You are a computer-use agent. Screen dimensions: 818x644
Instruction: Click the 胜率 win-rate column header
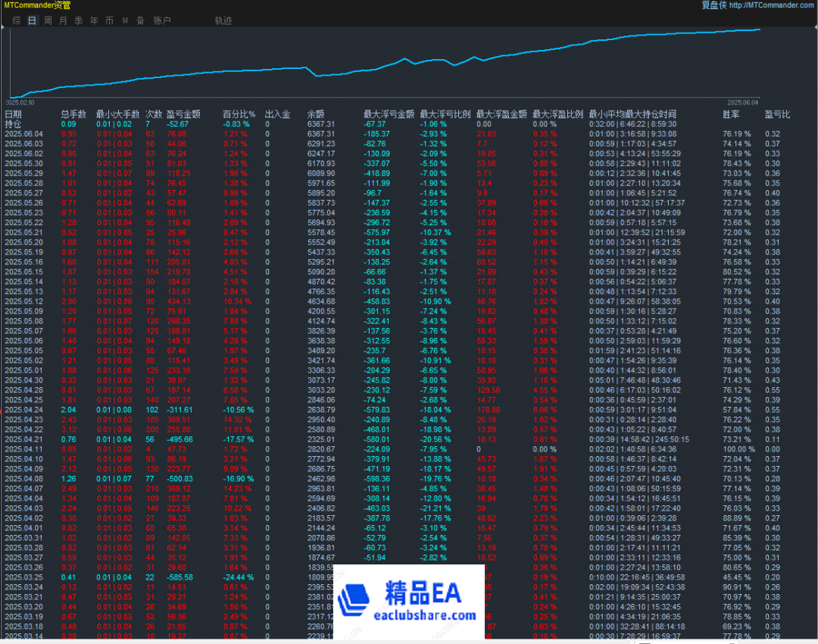click(x=731, y=114)
